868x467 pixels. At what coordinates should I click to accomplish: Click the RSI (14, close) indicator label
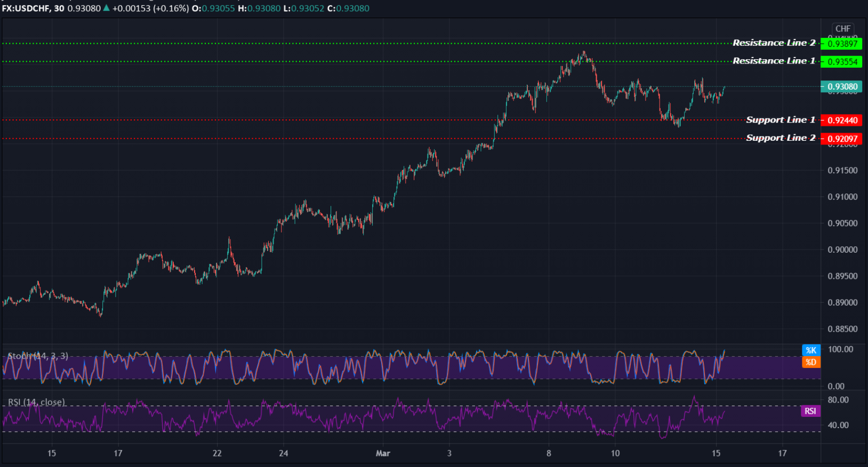(x=36, y=402)
